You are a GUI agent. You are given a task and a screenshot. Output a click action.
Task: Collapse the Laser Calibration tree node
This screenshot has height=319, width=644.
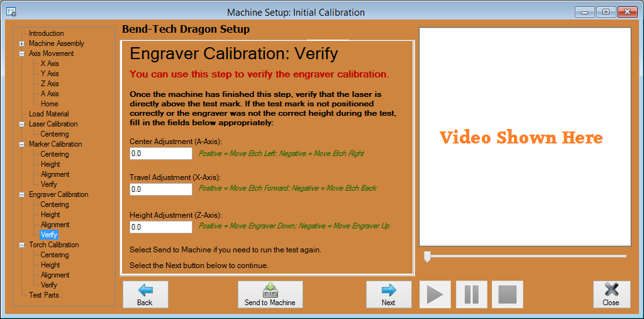[x=21, y=124]
